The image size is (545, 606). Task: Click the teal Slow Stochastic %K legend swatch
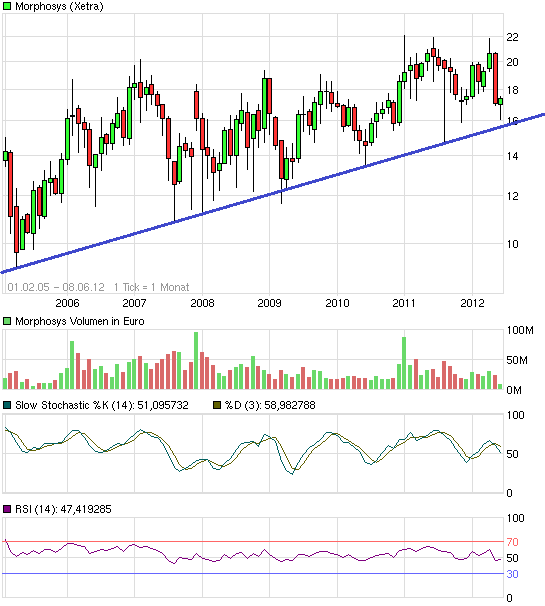point(7,405)
